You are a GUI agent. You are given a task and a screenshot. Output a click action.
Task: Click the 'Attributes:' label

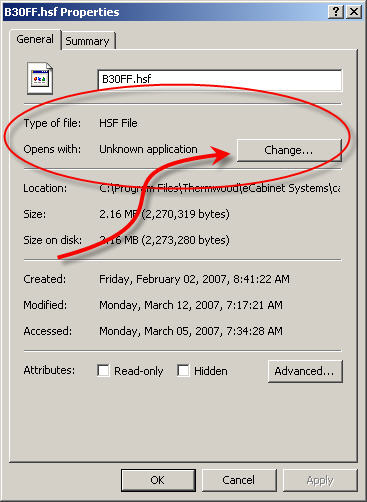[x=49, y=370]
